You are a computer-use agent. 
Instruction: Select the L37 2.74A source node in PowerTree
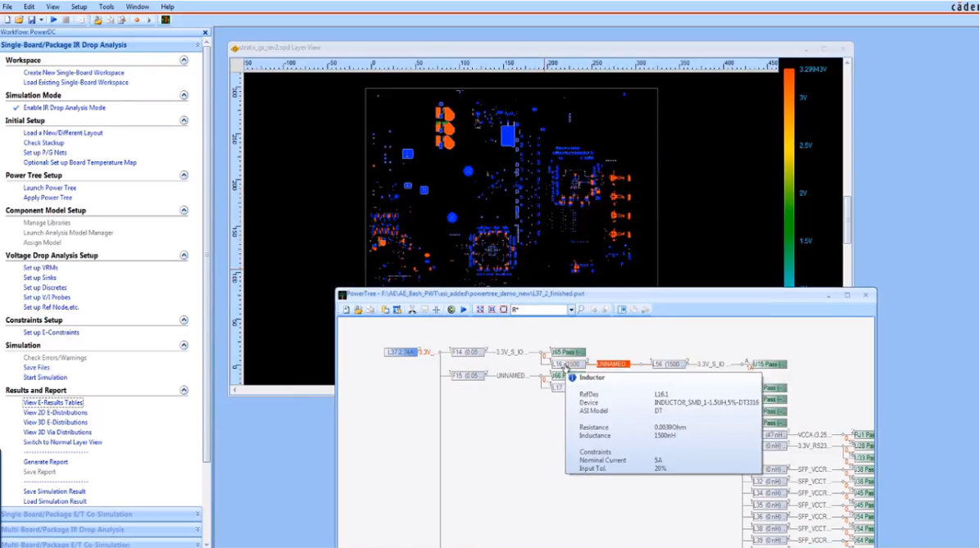pos(401,352)
